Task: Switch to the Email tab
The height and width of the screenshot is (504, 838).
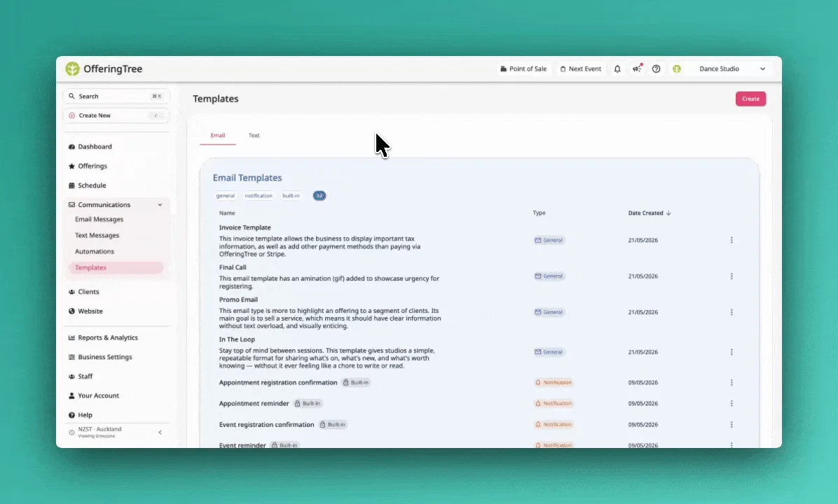Action: (217, 135)
